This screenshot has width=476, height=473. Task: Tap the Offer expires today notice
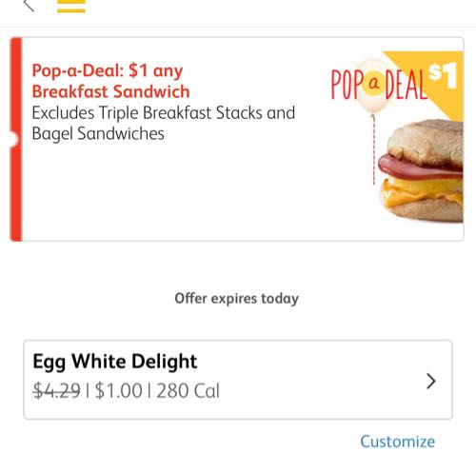click(237, 299)
